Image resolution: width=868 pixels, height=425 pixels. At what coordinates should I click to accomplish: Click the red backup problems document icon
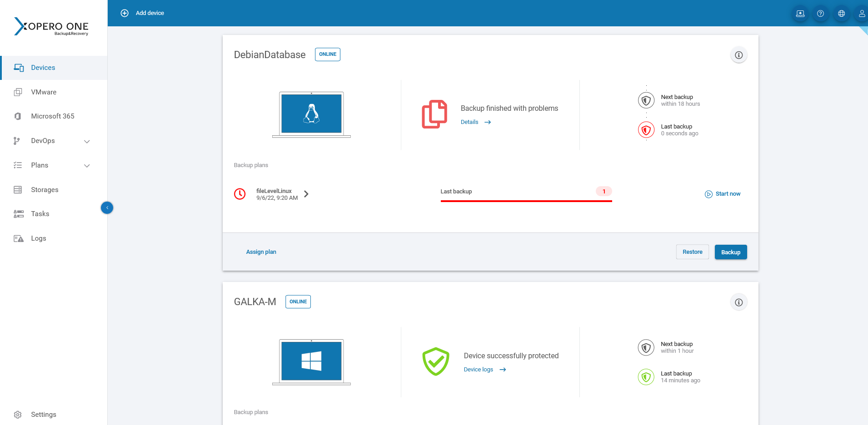(434, 114)
